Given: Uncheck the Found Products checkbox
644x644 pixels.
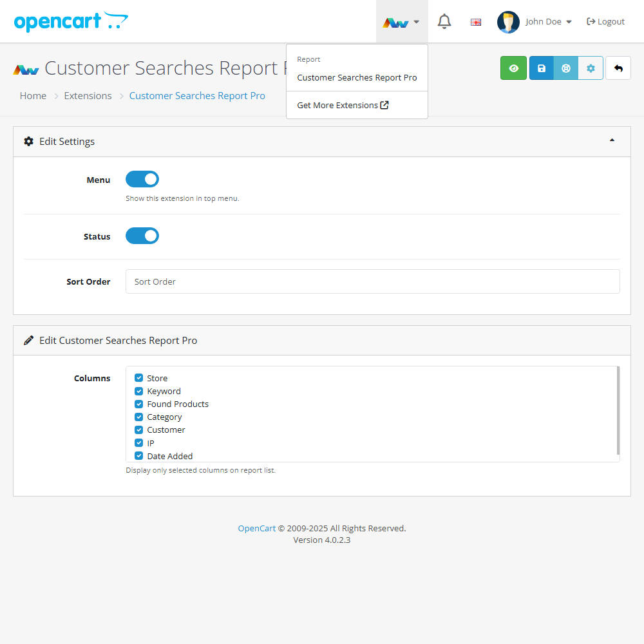Looking at the screenshot, I should (138, 404).
